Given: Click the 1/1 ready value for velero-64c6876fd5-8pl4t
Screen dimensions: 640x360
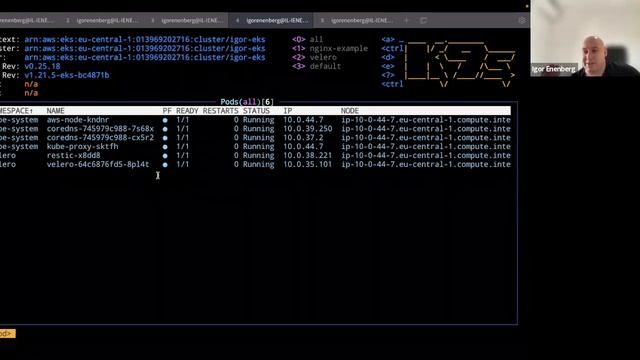Looking at the screenshot, I should click(182, 165).
